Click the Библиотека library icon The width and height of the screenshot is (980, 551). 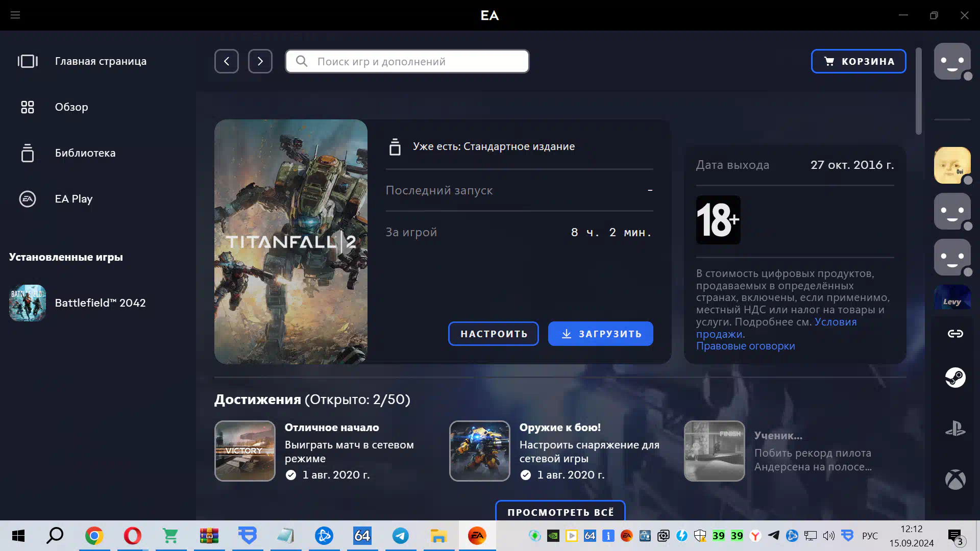[x=28, y=153]
